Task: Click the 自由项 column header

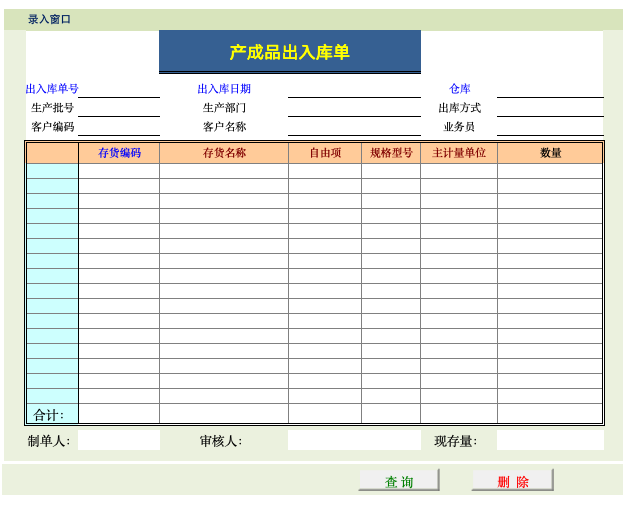Action: (x=325, y=153)
